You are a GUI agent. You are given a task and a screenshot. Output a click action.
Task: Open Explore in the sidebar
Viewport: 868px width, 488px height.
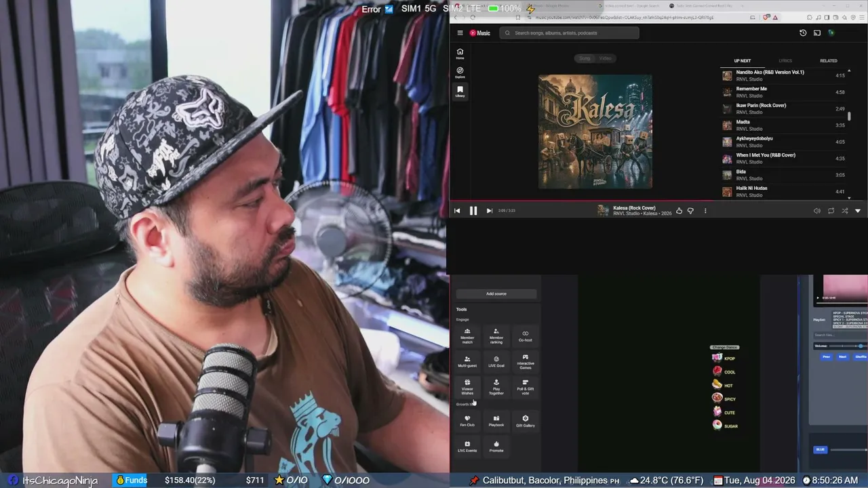(460, 73)
